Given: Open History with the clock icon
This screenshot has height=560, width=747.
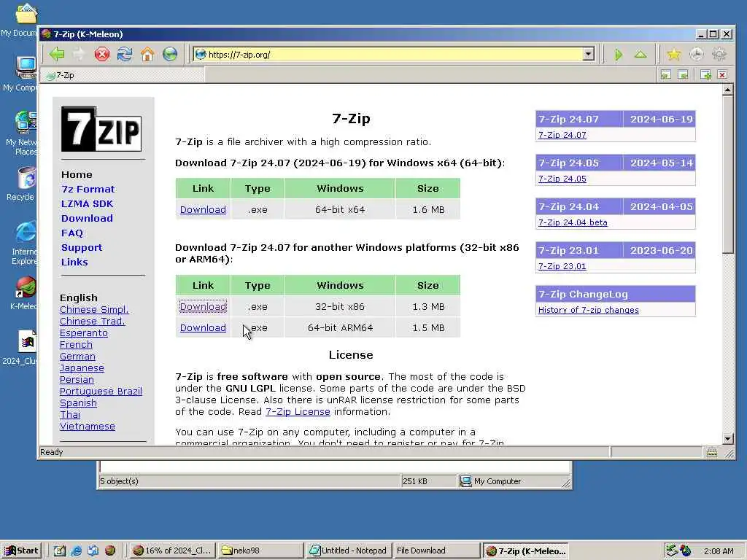Looking at the screenshot, I should [697, 54].
